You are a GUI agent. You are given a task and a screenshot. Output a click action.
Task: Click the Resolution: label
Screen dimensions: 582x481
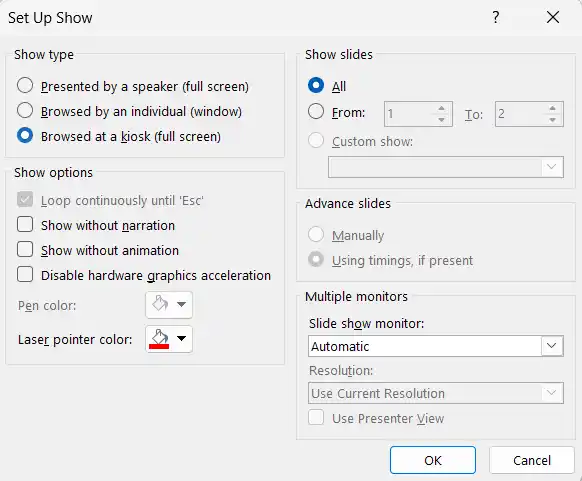(341, 370)
